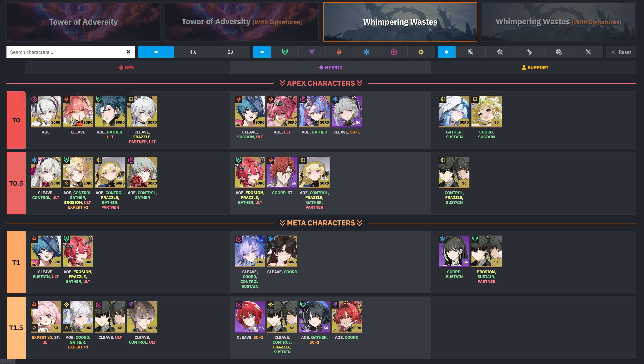Reset all tier list filters
Viewport: 644px width, 364px height.
(621, 52)
